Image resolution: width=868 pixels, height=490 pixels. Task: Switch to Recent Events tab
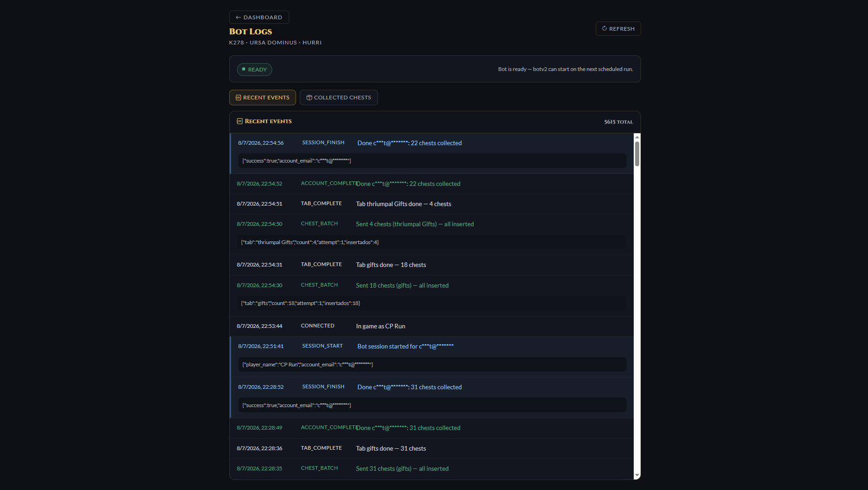tap(263, 98)
